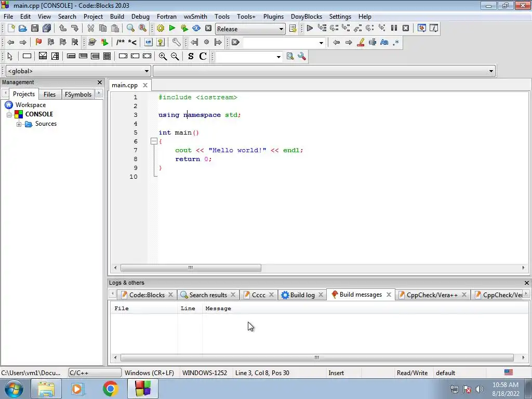Open the function list dropdown beside <global>
The image size is (532, 399).
tap(491, 71)
